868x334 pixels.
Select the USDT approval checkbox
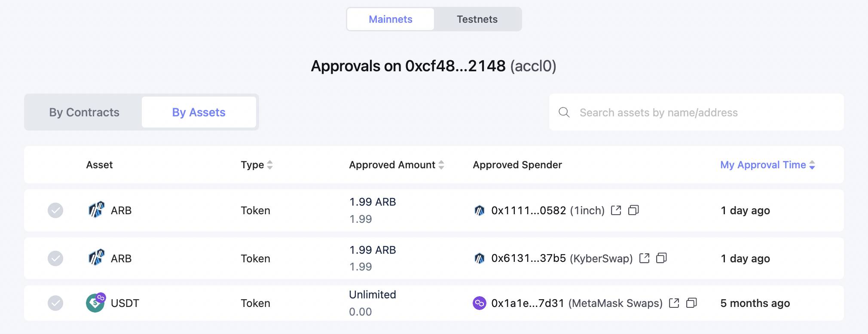(55, 303)
